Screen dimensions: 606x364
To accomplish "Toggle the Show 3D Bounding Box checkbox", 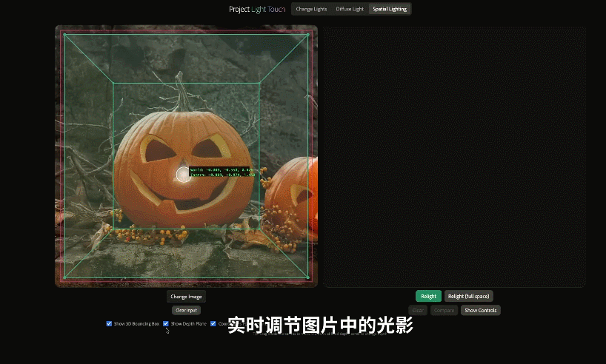I will coord(110,323).
